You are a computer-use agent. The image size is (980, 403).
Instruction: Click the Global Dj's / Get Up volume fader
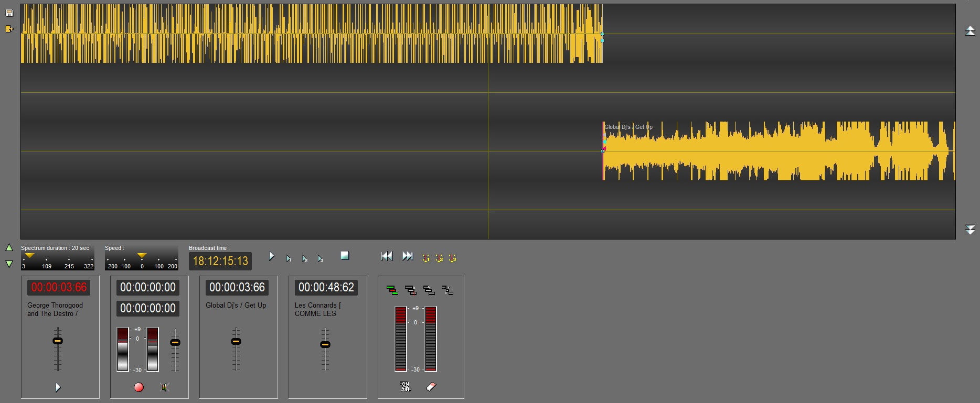pos(236,342)
